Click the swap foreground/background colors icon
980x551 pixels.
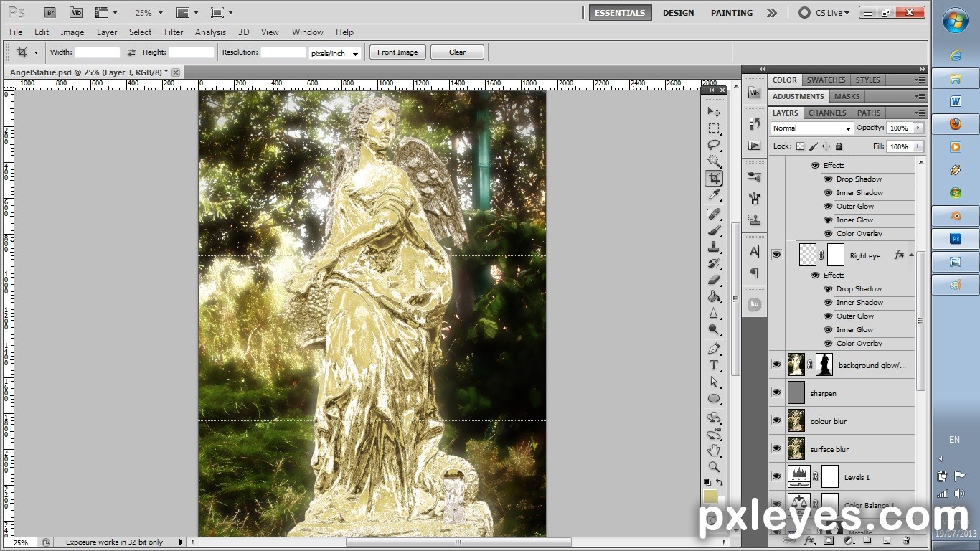pos(720,482)
